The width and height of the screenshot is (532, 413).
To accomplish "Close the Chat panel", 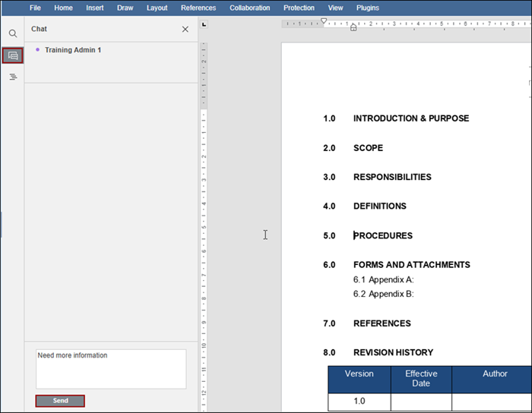I will [x=185, y=29].
